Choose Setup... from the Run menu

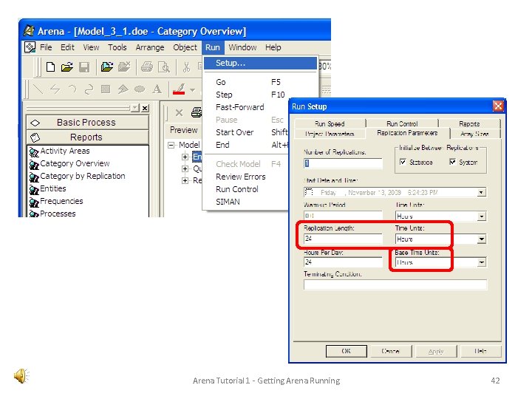261,63
